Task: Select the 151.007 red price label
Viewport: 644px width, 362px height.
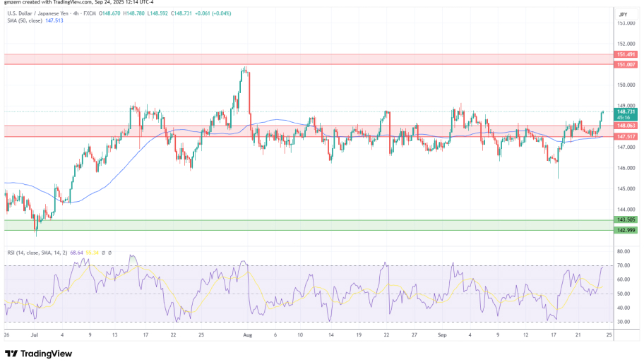Action: click(x=626, y=64)
